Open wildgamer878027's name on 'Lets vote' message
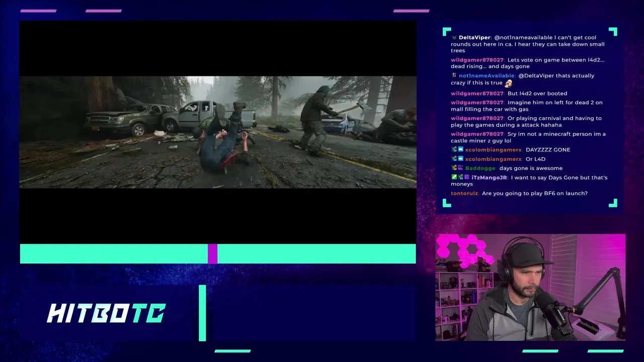Image resolution: width=644 pixels, height=362 pixels. [x=477, y=60]
